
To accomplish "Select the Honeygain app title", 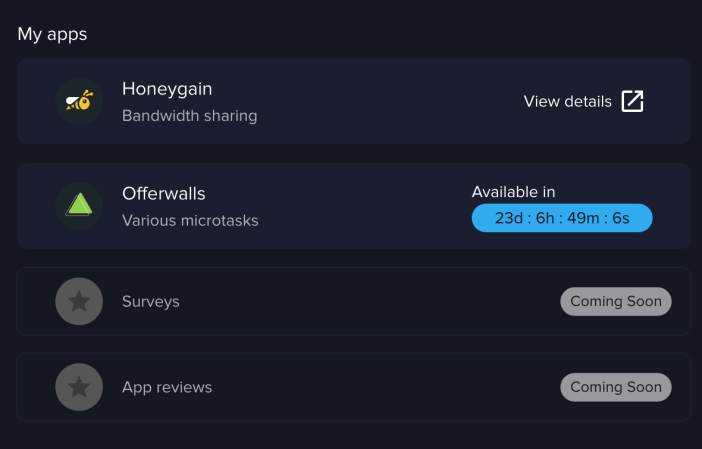I will (167, 89).
